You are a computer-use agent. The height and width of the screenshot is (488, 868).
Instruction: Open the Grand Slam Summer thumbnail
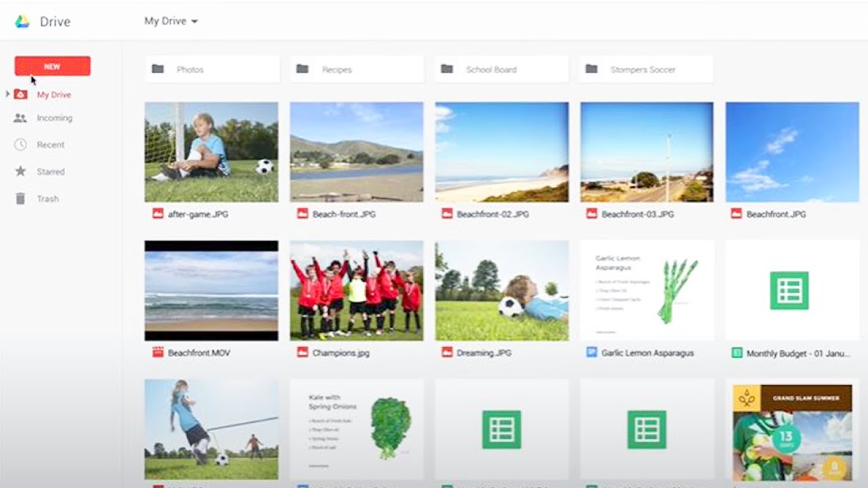click(792, 430)
